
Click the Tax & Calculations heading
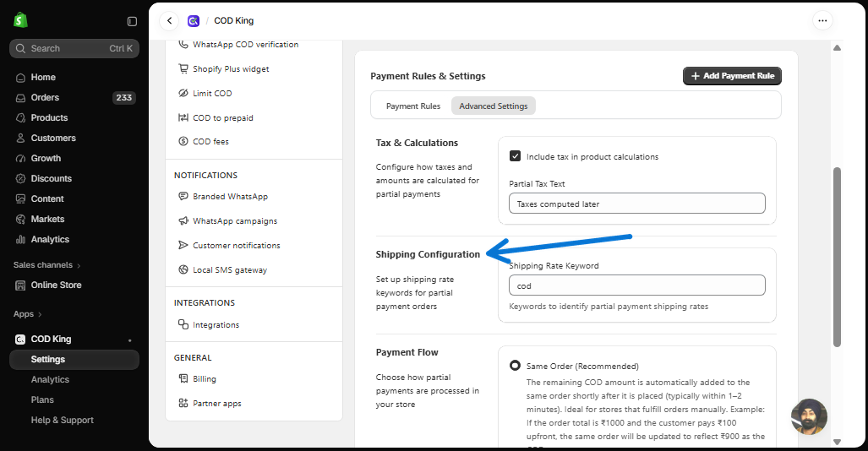click(x=417, y=143)
